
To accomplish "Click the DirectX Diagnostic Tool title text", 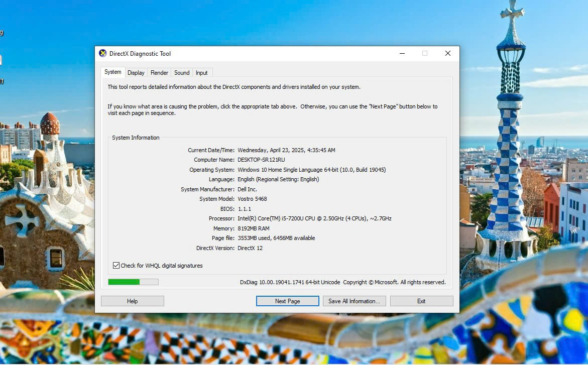I will click(x=140, y=54).
